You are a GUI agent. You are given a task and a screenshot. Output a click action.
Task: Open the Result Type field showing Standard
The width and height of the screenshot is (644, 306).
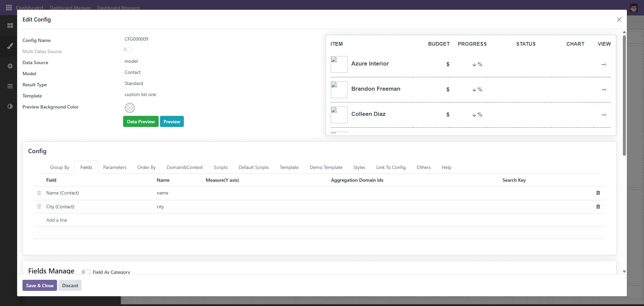[x=134, y=84]
